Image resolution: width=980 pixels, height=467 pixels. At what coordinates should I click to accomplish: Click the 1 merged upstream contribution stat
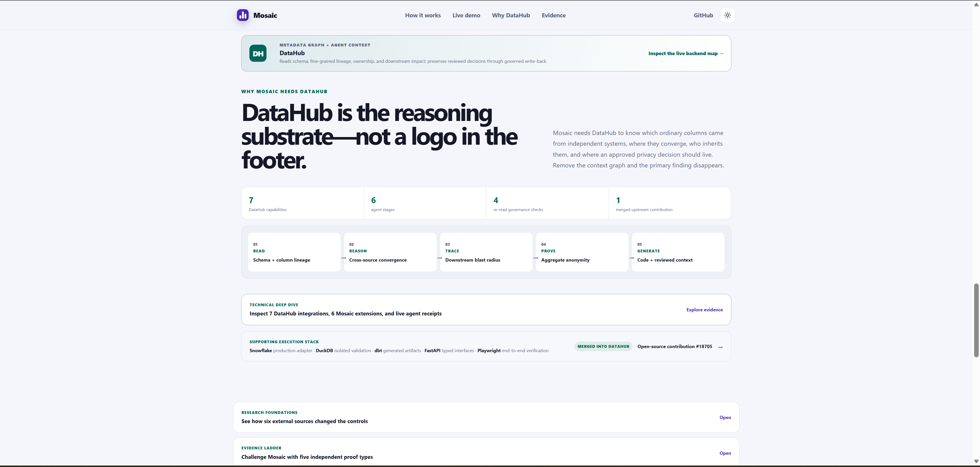(x=670, y=203)
